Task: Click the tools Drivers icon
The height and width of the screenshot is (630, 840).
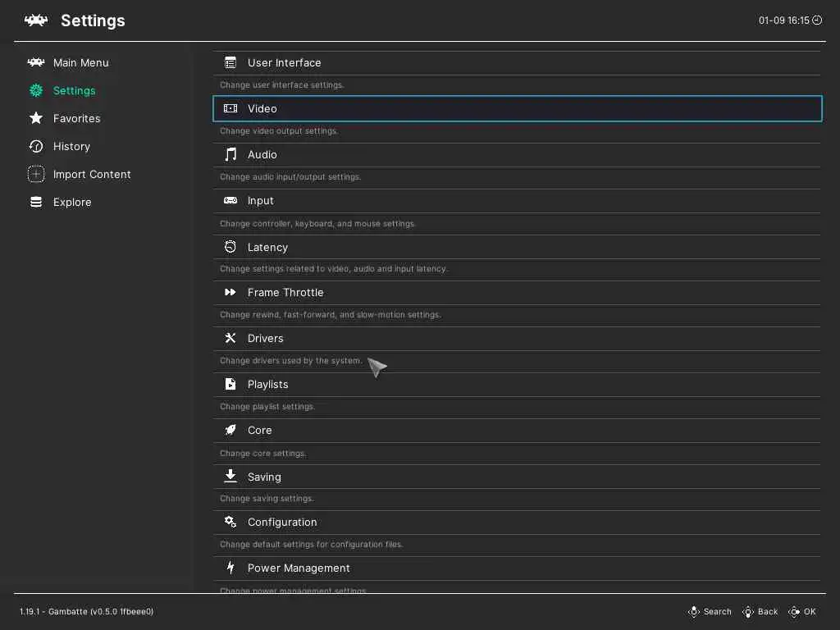Action: pos(231,338)
